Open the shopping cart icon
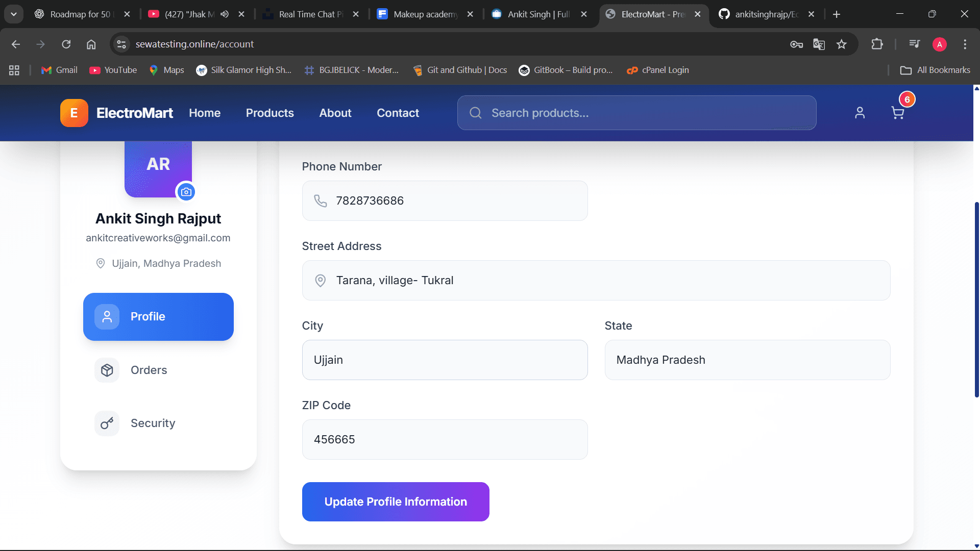The height and width of the screenshot is (551, 980). pyautogui.click(x=897, y=113)
